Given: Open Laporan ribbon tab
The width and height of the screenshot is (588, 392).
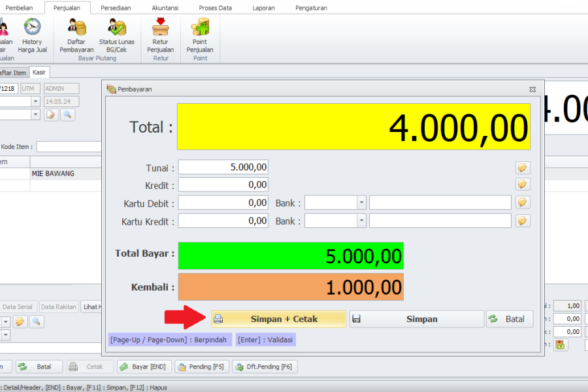Looking at the screenshot, I should [x=263, y=8].
